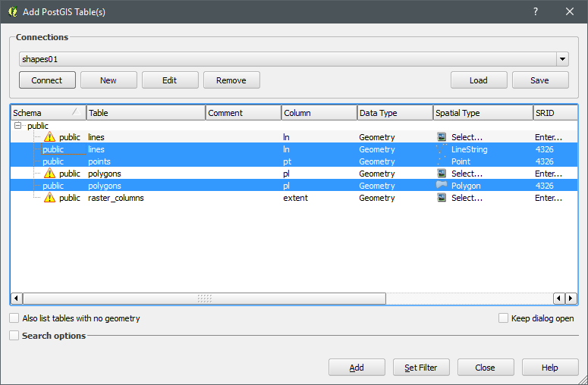Select the raster_columns table row
Image resolution: width=588 pixels, height=385 pixels.
pos(294,198)
